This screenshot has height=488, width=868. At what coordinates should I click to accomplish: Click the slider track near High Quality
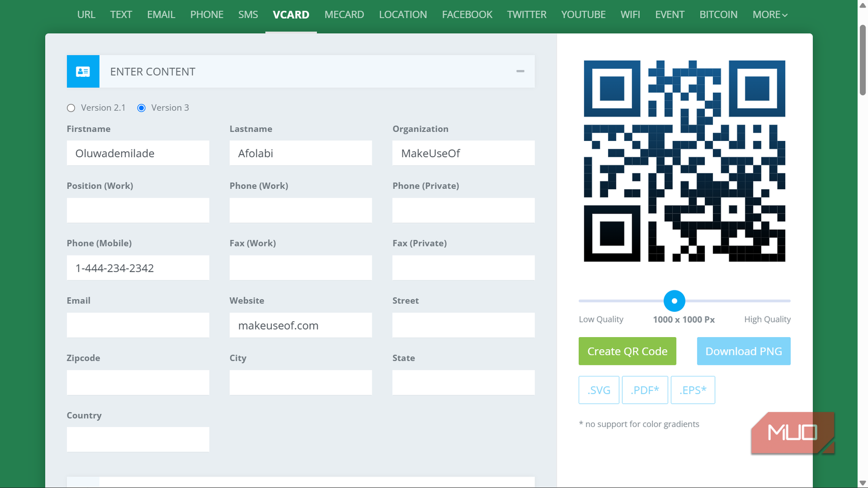click(x=768, y=301)
